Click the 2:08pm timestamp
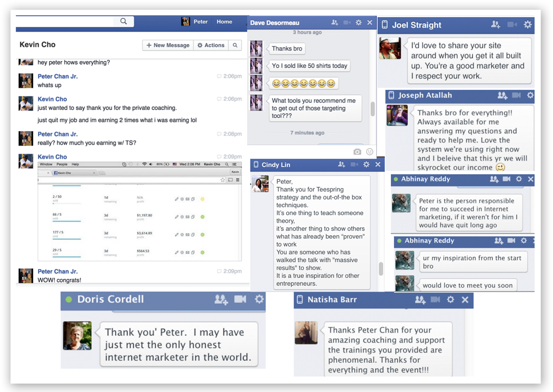 click(x=232, y=134)
